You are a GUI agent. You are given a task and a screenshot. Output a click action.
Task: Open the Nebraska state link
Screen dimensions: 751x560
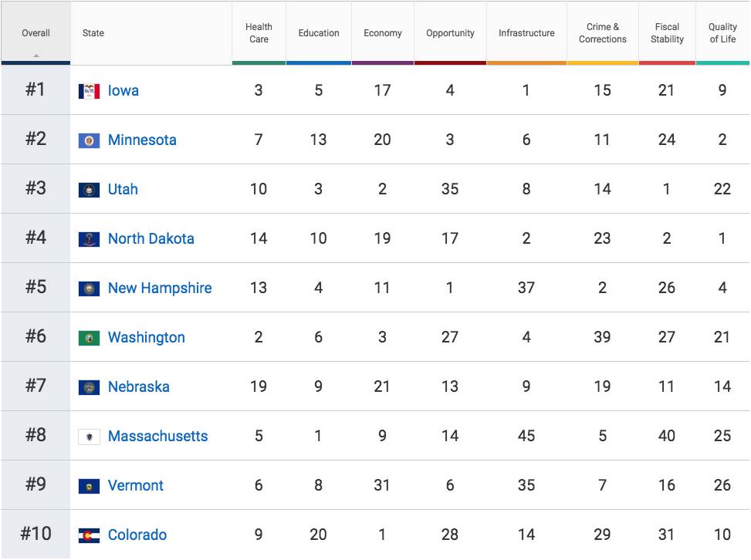[139, 387]
